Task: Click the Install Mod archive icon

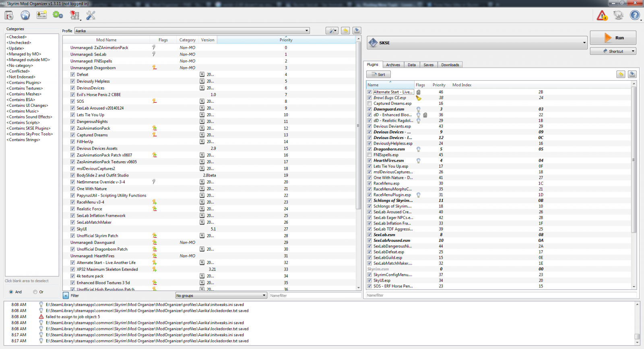Action: point(9,15)
